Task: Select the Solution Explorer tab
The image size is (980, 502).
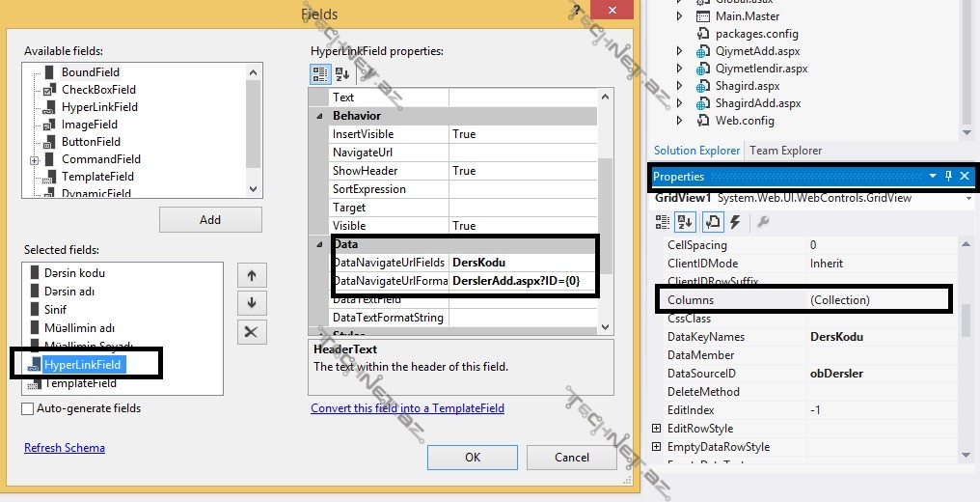Action: coord(696,151)
